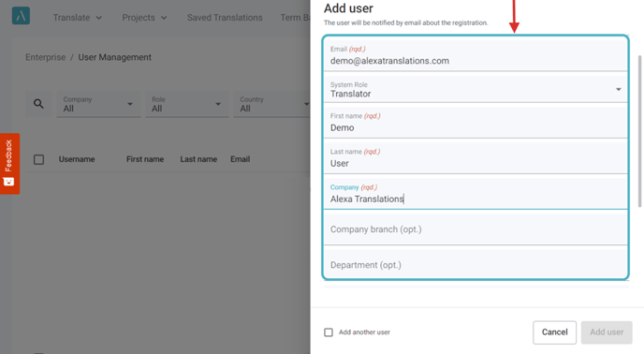Open the Projects menu
The width and height of the screenshot is (644, 354).
pyautogui.click(x=144, y=18)
